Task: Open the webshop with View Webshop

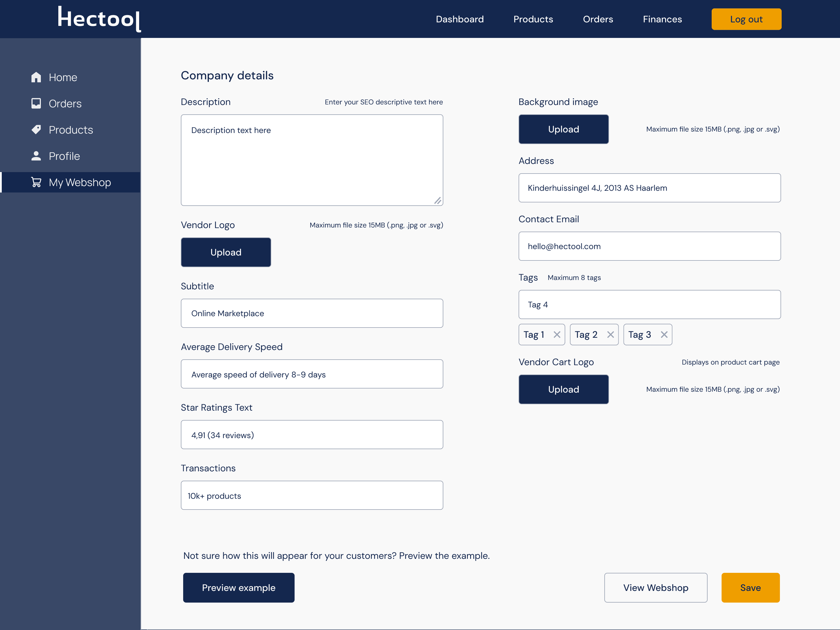Action: pyautogui.click(x=655, y=587)
